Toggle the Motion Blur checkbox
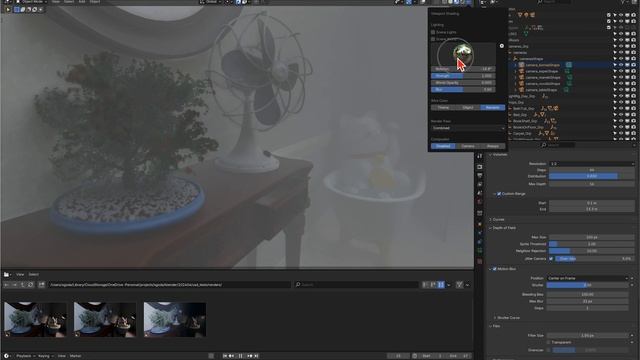 [494, 269]
